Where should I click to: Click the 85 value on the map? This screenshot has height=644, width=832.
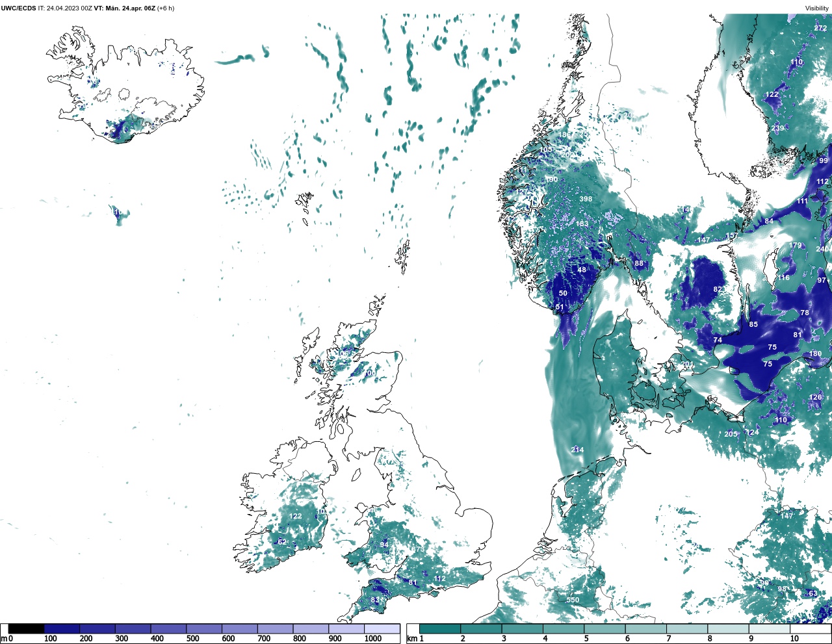753,324
